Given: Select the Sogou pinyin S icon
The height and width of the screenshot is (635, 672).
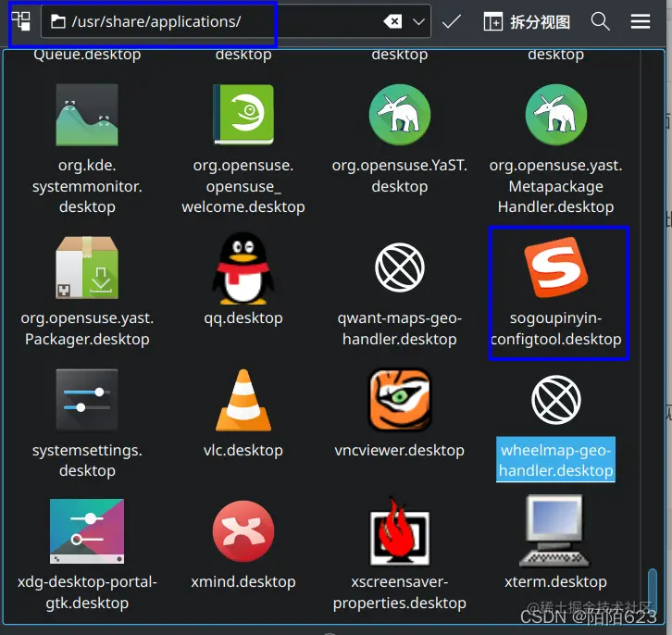Looking at the screenshot, I should [x=556, y=268].
